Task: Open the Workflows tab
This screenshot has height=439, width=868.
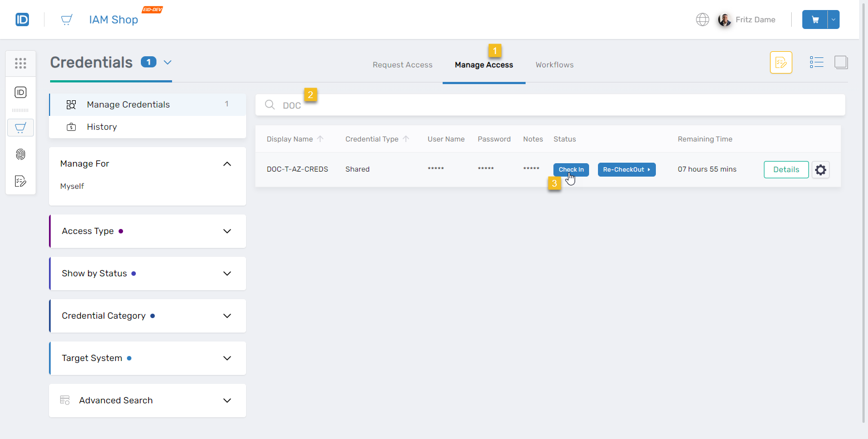Action: tap(554, 65)
